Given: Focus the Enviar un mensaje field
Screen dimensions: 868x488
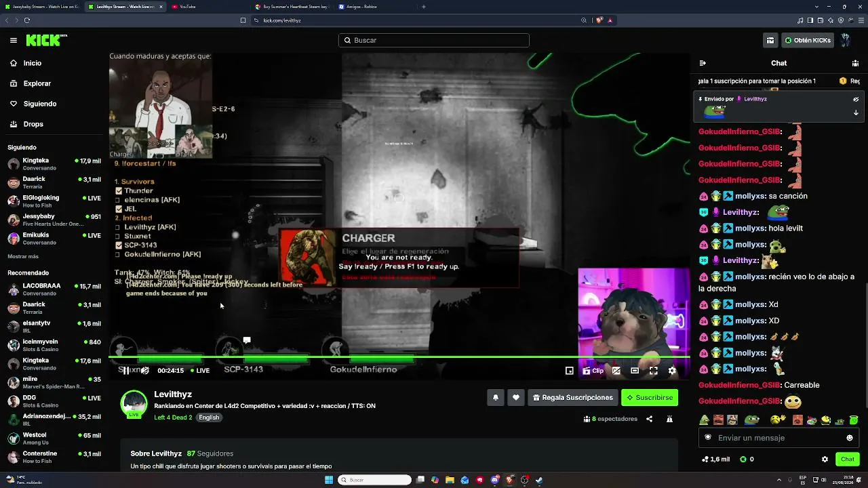Looking at the screenshot, I should pos(777,438).
